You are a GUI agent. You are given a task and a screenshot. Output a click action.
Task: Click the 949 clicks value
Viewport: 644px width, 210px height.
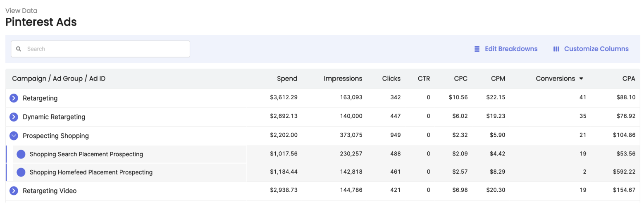point(395,135)
